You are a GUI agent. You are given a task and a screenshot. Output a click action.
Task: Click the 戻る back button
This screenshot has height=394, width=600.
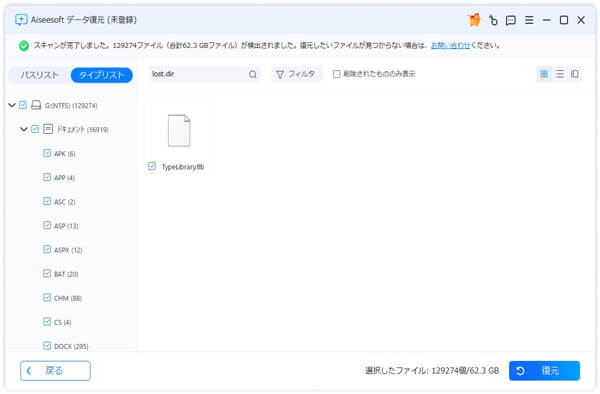pyautogui.click(x=55, y=371)
